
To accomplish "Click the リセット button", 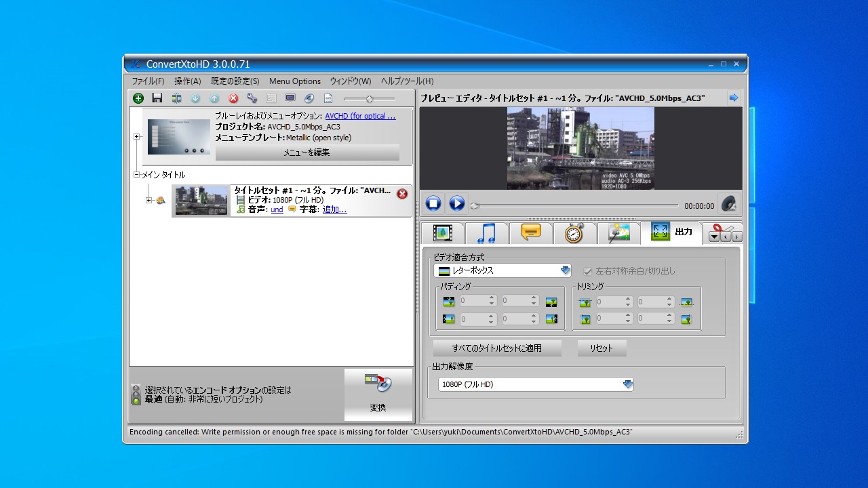I will (x=601, y=348).
